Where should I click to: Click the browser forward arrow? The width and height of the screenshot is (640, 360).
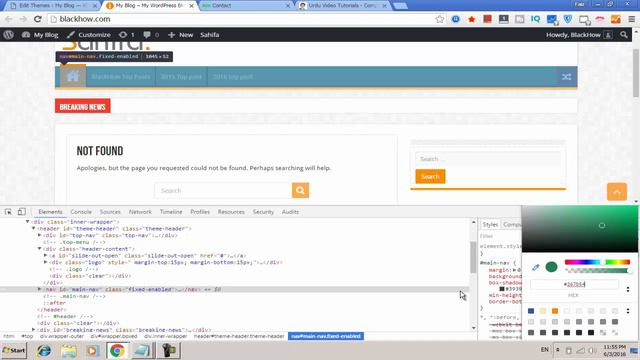click(23, 19)
